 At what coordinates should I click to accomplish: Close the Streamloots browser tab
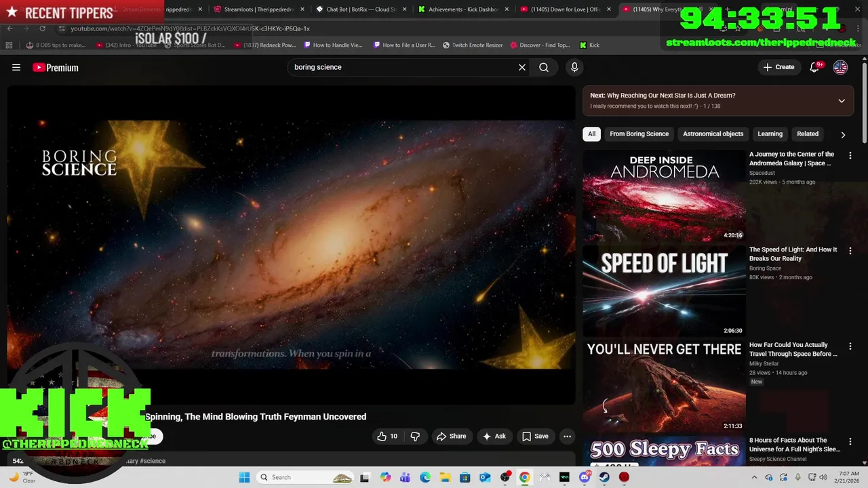pos(302,9)
